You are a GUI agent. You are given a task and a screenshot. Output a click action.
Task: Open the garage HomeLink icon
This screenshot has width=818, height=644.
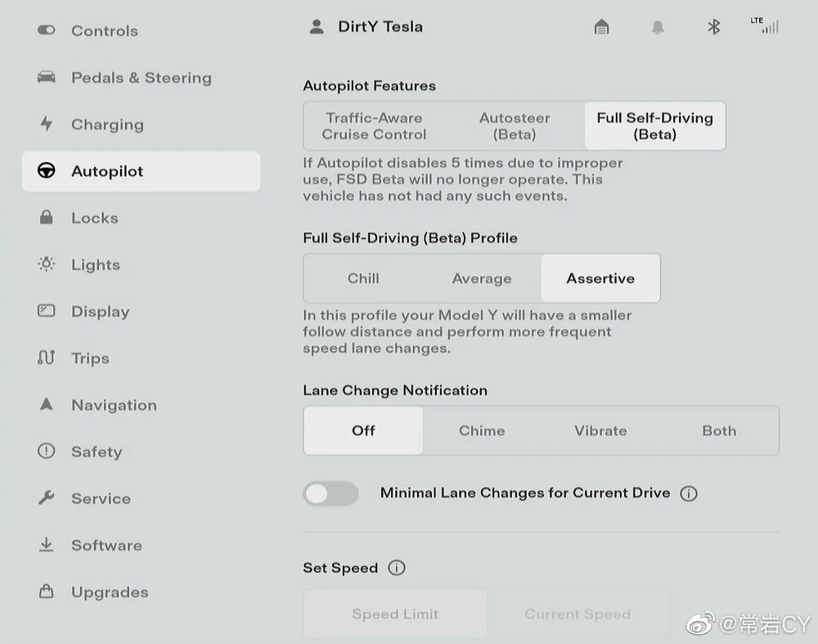[601, 27]
